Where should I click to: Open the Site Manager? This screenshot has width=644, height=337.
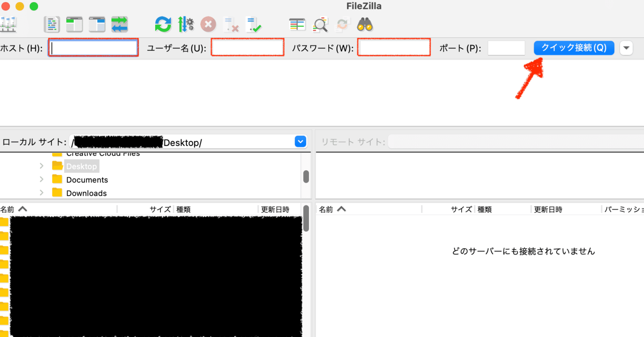click(x=9, y=24)
